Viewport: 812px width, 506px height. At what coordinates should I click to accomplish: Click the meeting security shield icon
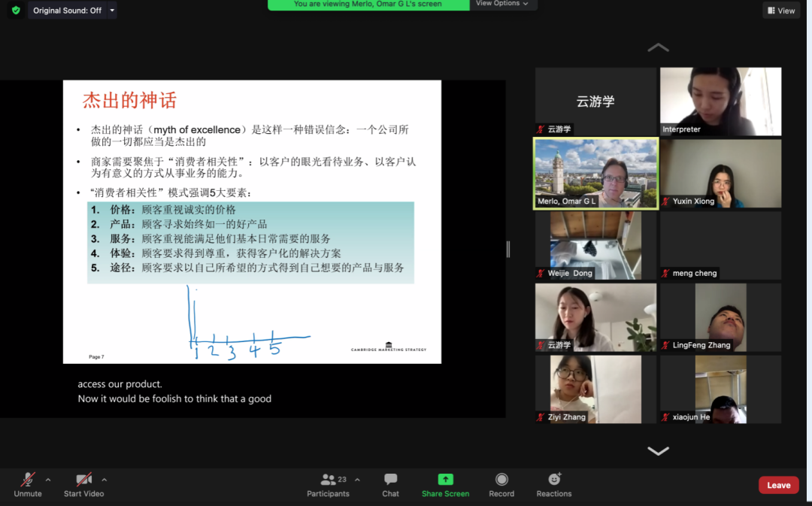pyautogui.click(x=14, y=11)
